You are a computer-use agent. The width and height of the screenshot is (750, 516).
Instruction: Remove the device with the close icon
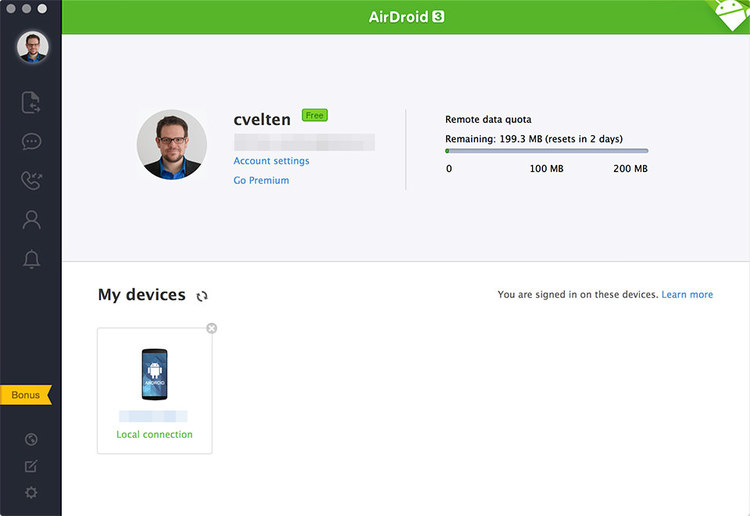click(x=211, y=328)
